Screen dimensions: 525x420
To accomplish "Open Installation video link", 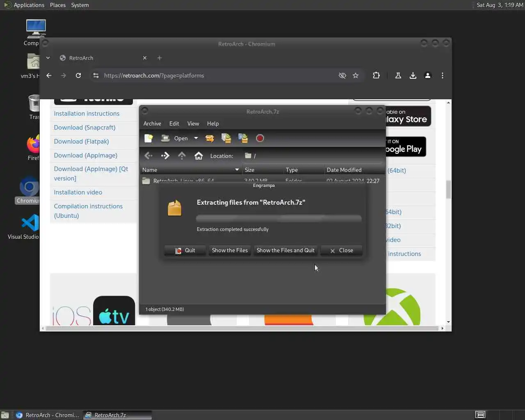I will 78,192.
